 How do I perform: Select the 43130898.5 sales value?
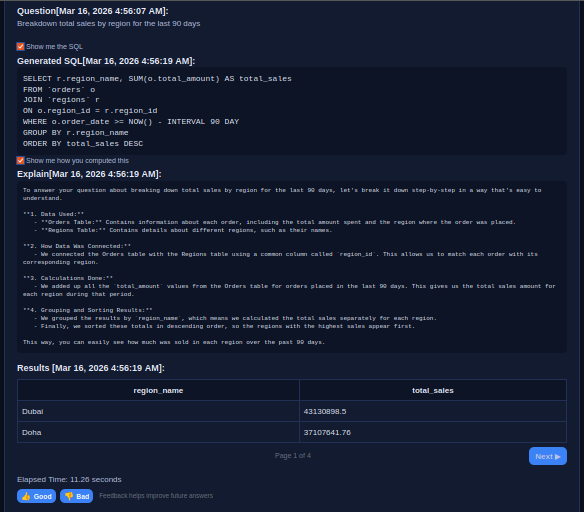433,411
